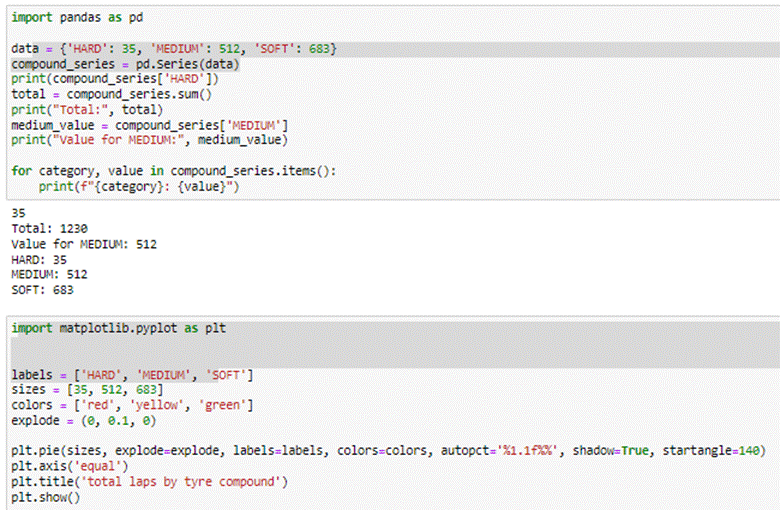Click the plt.title line

click(x=150, y=482)
